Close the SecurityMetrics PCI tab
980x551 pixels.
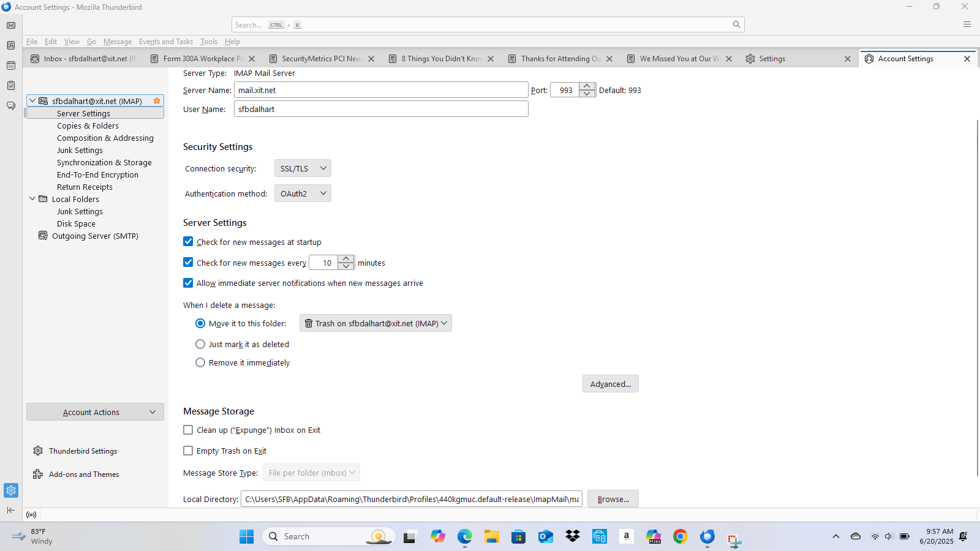click(x=371, y=59)
